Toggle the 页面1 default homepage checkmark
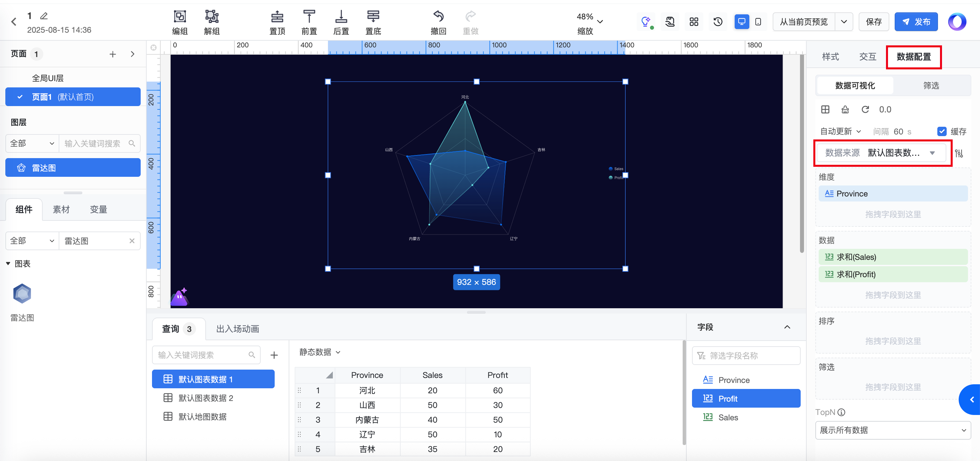Image resolution: width=980 pixels, height=461 pixels. [20, 97]
